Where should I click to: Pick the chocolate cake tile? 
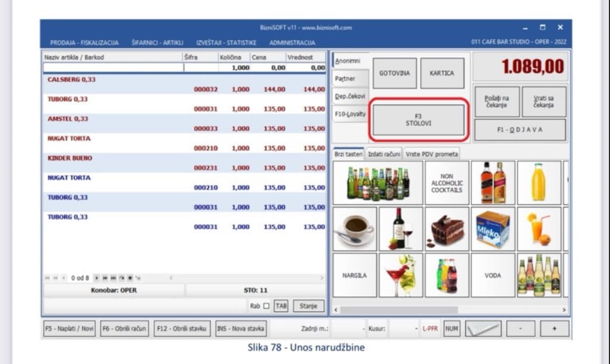[x=447, y=228]
